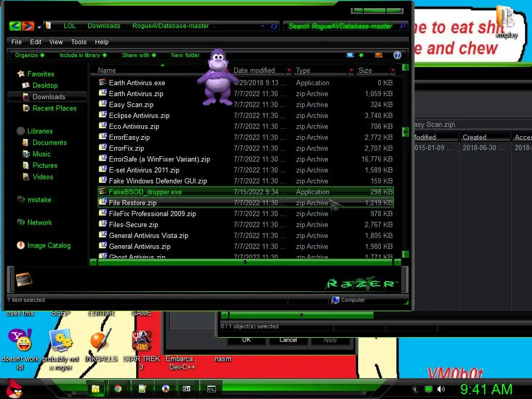This screenshot has width=532, height=399.
Task: Select Image Catalog in navigation pane
Action: [x=49, y=245]
